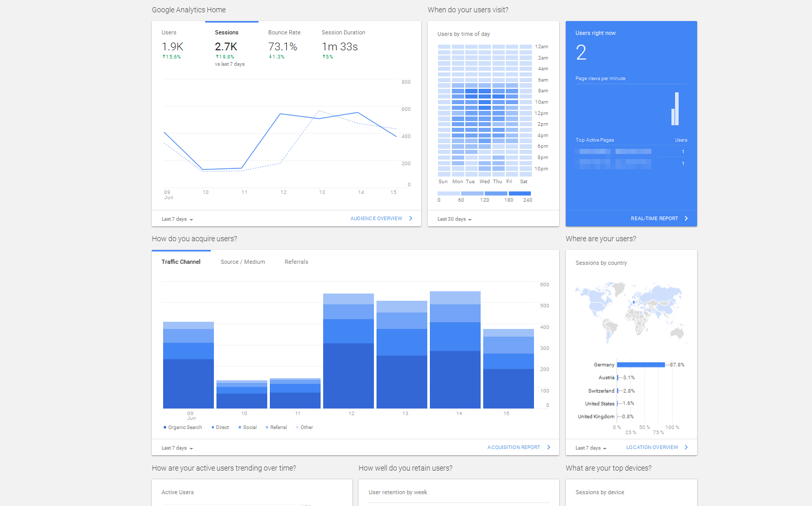Image resolution: width=812 pixels, height=506 pixels.
Task: Click chevron beside Acquisition Report
Action: (549, 447)
